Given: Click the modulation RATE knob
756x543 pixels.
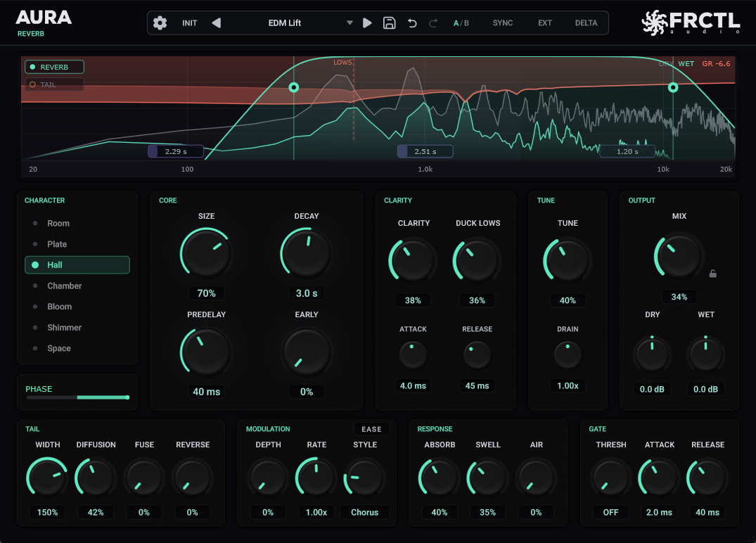Looking at the screenshot, I should (316, 478).
